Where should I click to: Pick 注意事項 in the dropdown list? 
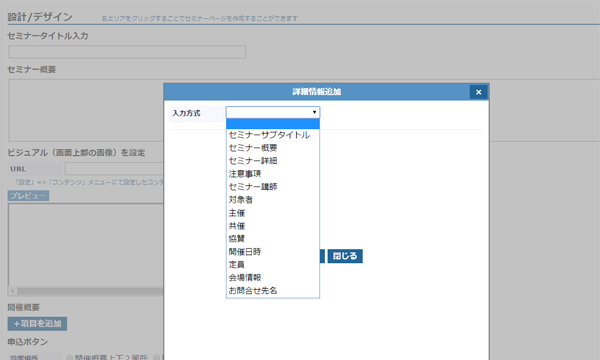273,174
